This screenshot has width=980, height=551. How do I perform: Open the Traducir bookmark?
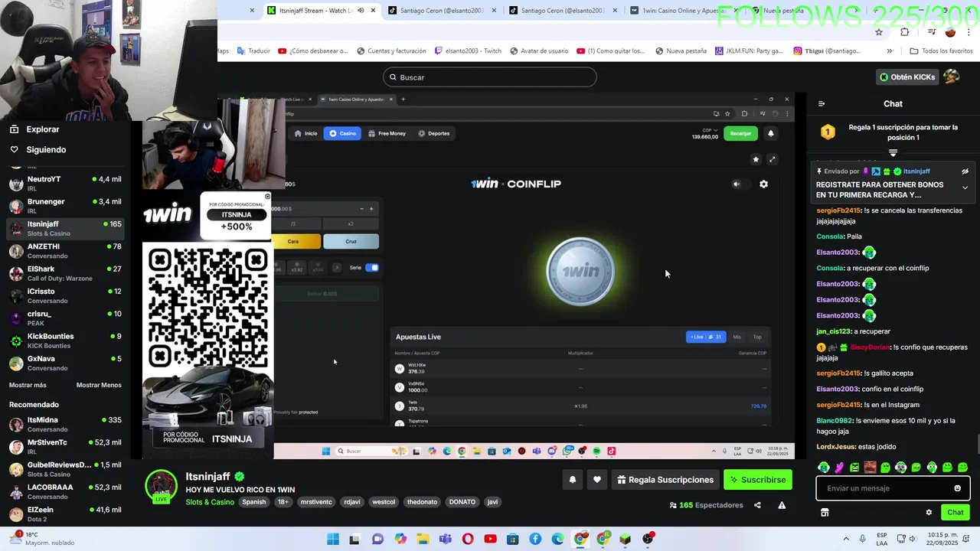click(x=253, y=51)
